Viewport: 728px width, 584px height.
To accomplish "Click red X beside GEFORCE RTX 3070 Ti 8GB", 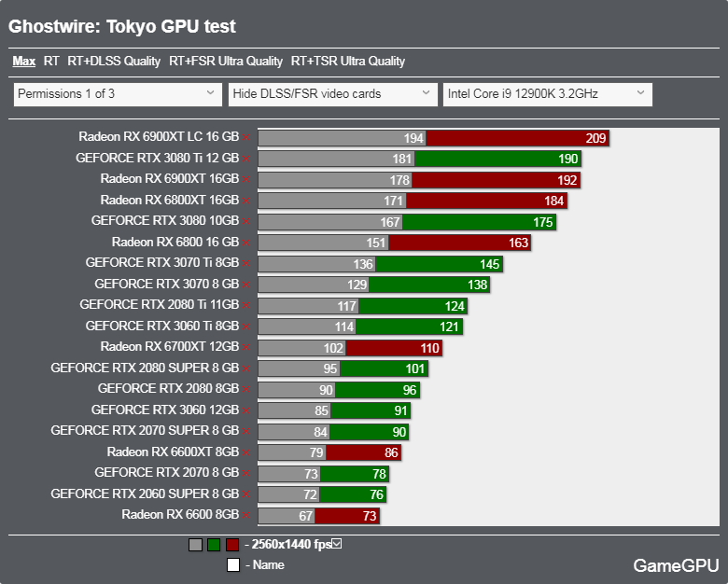I will click(x=246, y=264).
